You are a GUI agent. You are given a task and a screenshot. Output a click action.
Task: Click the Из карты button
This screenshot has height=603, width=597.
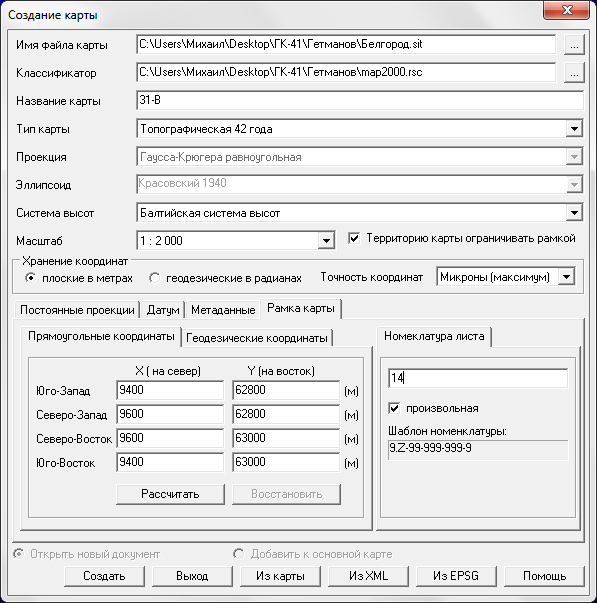pyautogui.click(x=280, y=576)
